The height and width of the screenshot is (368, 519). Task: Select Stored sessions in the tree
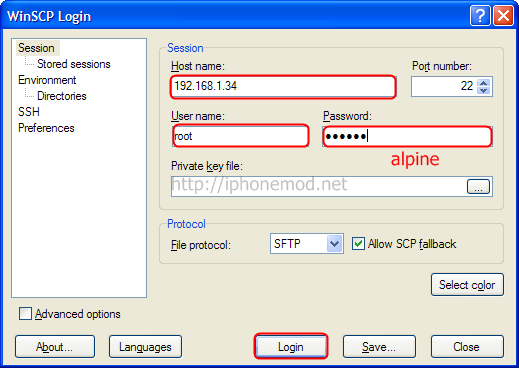coord(74,64)
